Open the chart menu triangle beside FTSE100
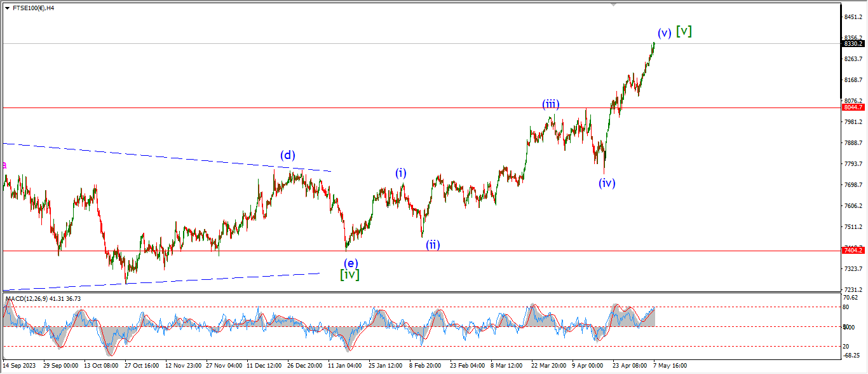Screen dimensions: 868x374 click(7, 8)
